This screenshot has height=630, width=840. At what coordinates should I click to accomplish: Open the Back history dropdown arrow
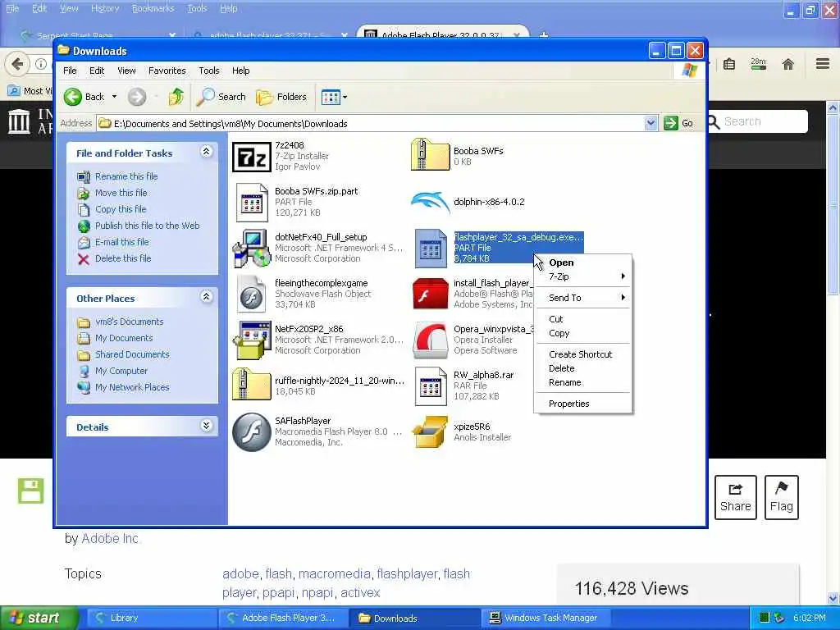coord(114,97)
